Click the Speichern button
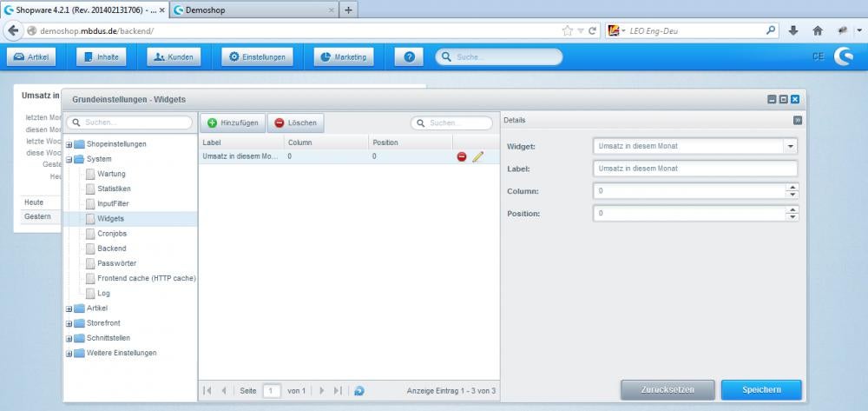This screenshot has height=411, width=868. point(761,390)
